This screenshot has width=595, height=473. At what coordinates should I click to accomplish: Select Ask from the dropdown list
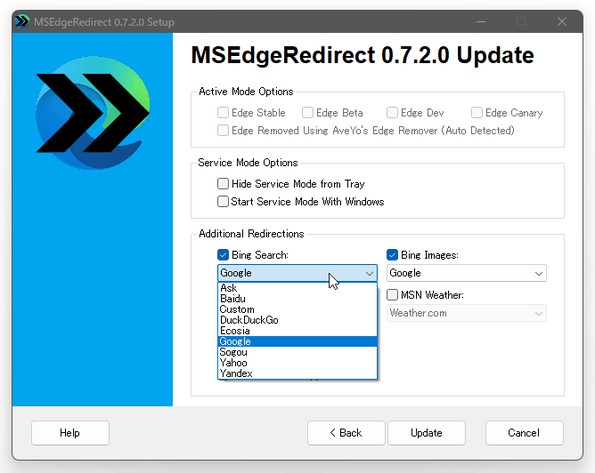point(298,288)
